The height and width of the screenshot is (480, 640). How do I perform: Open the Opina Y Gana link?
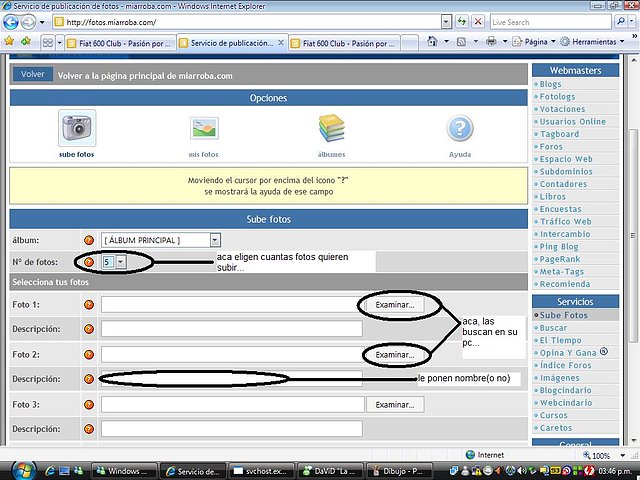tap(568, 353)
